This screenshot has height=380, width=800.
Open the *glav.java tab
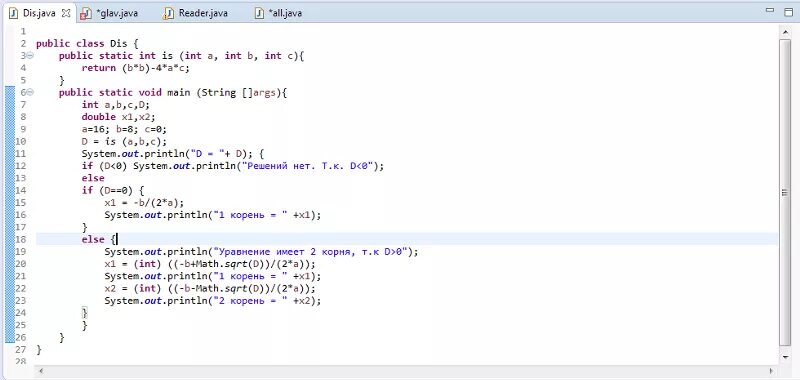click(116, 13)
